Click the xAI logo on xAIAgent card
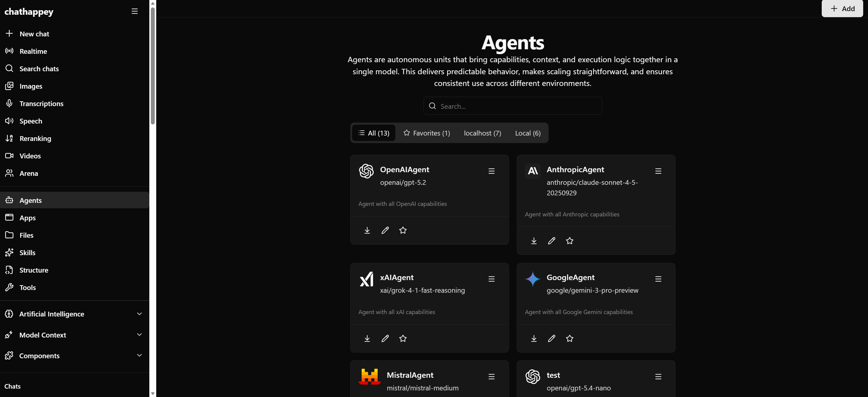Image resolution: width=868 pixels, height=397 pixels. (366, 279)
